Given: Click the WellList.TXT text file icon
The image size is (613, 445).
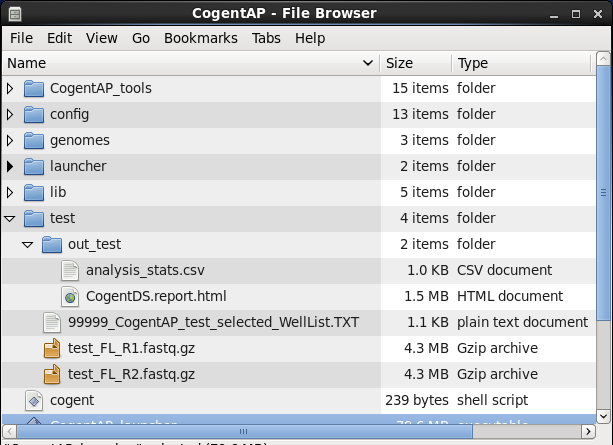Looking at the screenshot, I should pyautogui.click(x=52, y=323).
